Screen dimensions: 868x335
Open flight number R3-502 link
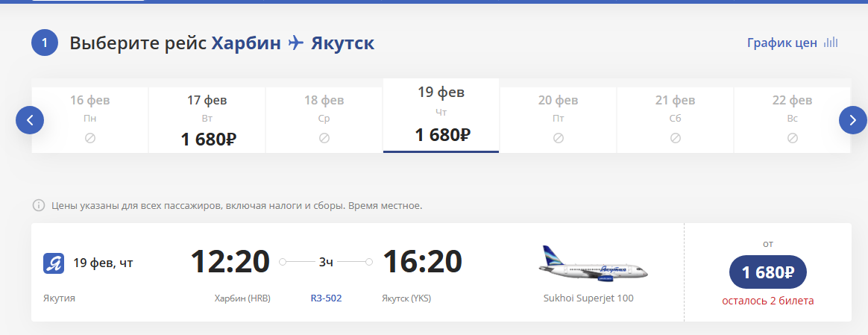[x=326, y=298]
